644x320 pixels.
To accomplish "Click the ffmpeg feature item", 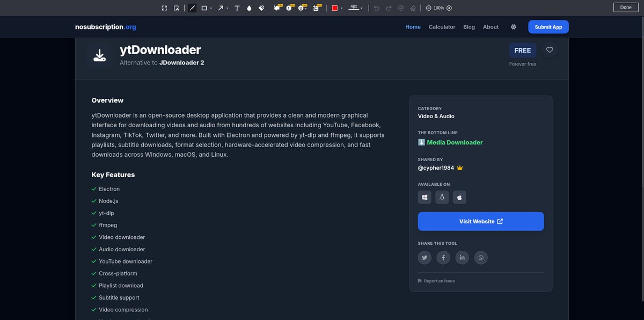I will [x=104, y=225].
